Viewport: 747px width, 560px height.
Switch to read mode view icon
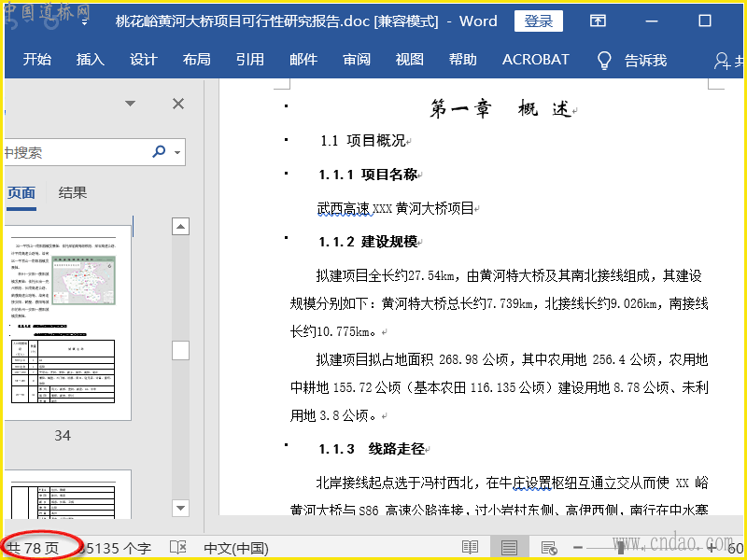[x=471, y=548]
